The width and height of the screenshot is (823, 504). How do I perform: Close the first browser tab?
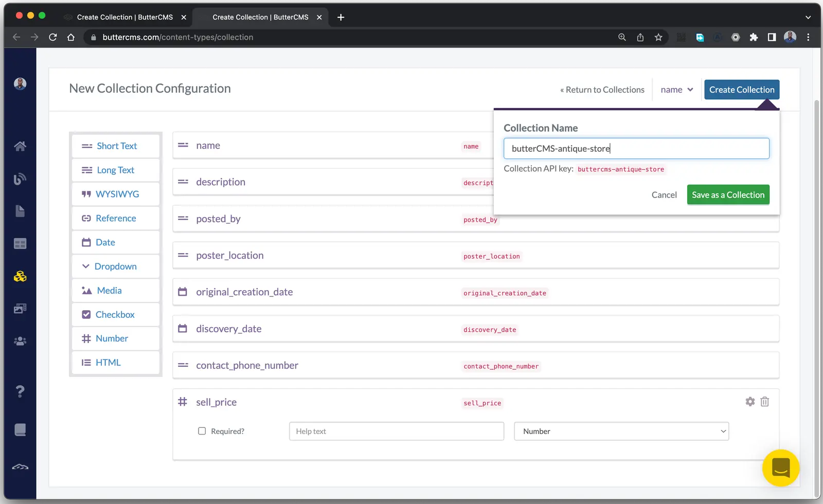(x=184, y=17)
